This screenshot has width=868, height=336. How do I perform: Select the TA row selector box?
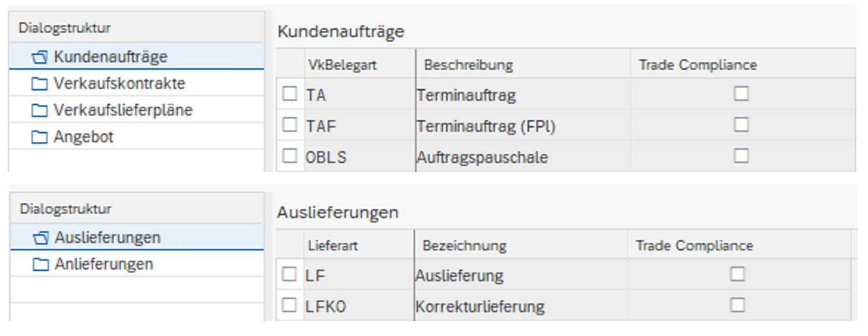[289, 94]
